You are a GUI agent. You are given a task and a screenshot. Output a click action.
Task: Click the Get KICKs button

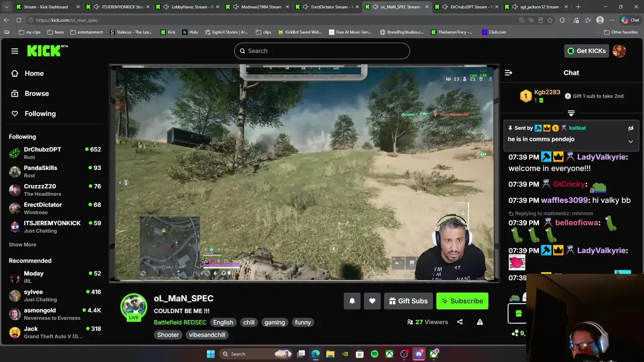[x=586, y=51]
